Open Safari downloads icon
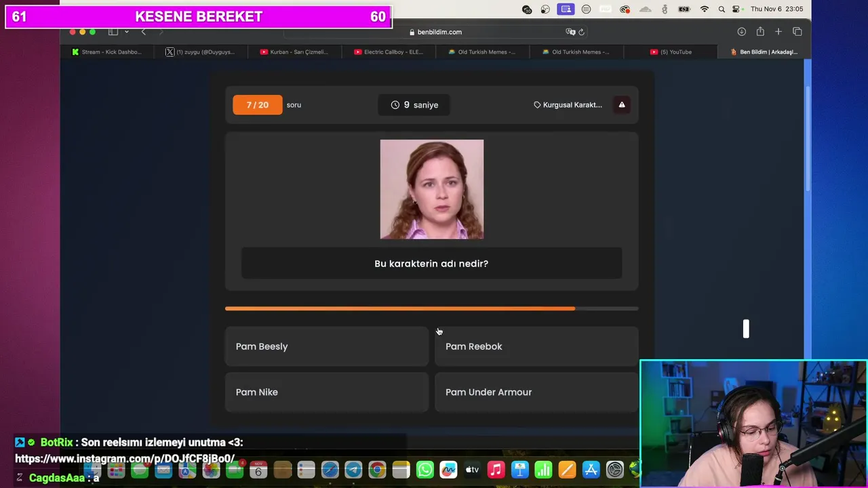Viewport: 868px width, 488px height. click(741, 32)
